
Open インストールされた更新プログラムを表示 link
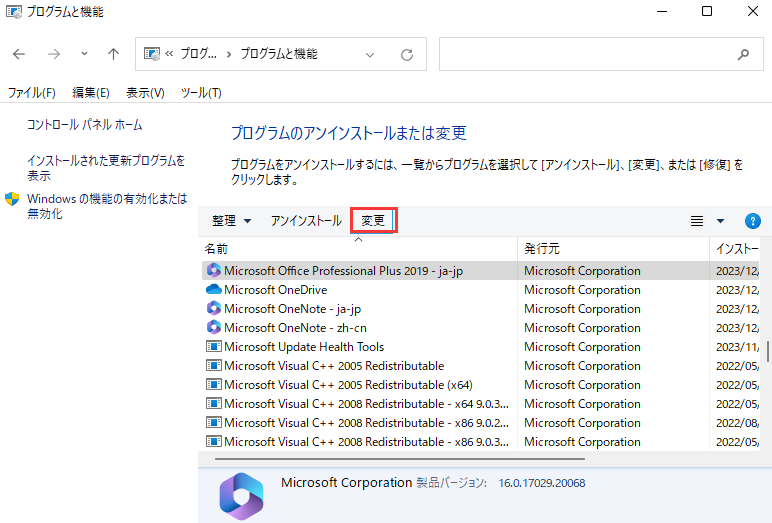[106, 168]
